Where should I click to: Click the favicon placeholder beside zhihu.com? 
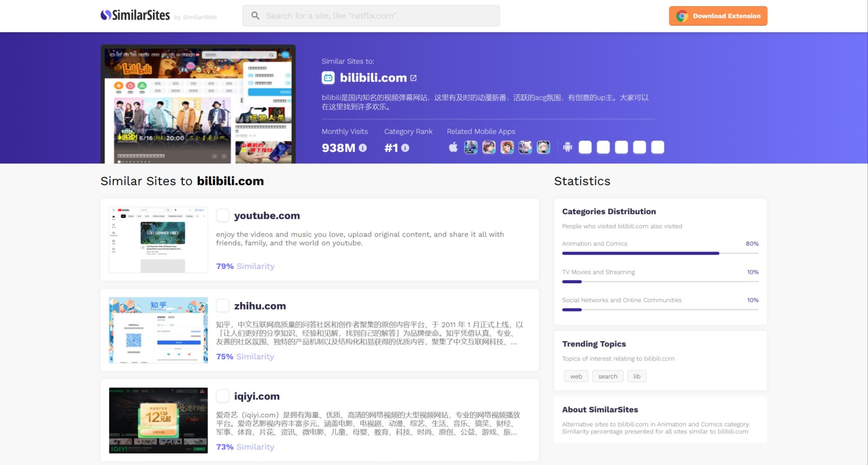click(x=223, y=306)
